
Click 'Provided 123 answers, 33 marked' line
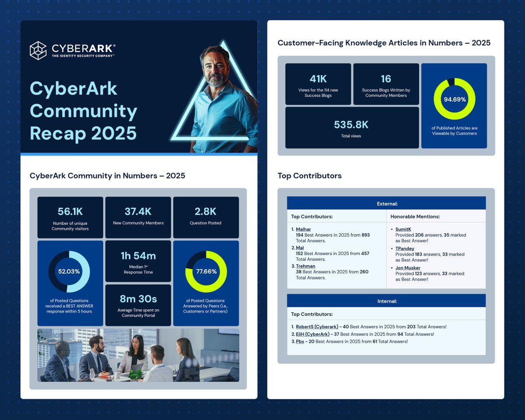(x=430, y=273)
